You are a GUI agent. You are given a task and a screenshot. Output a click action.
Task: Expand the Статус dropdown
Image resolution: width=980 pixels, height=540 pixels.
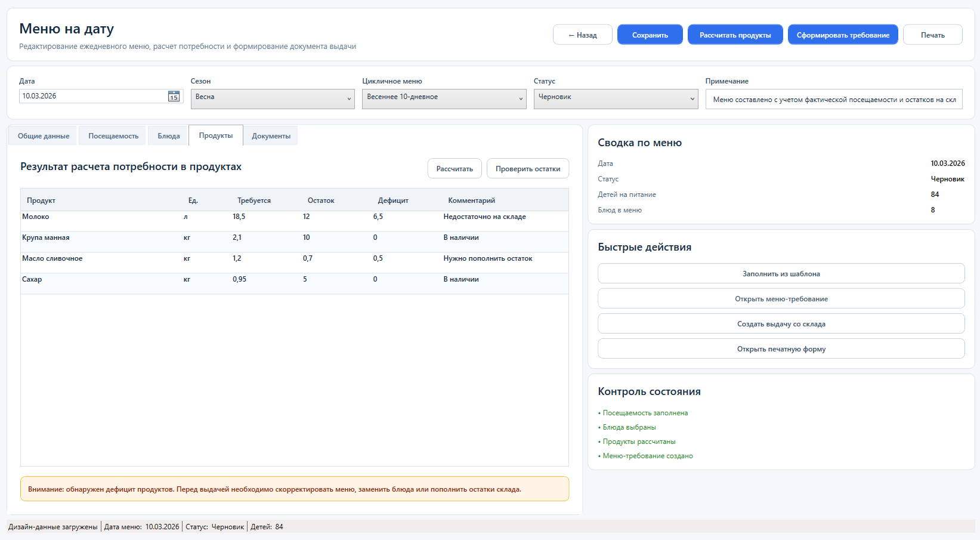click(616, 99)
